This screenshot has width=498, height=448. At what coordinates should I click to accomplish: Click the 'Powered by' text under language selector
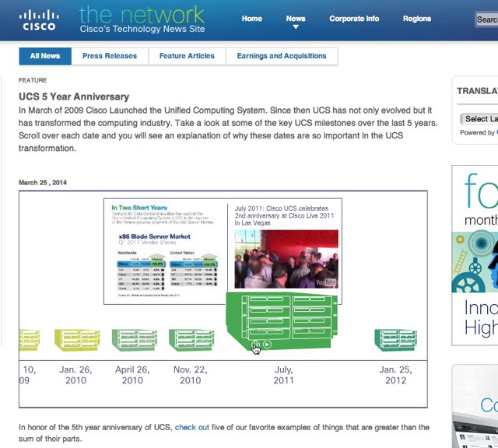click(477, 133)
